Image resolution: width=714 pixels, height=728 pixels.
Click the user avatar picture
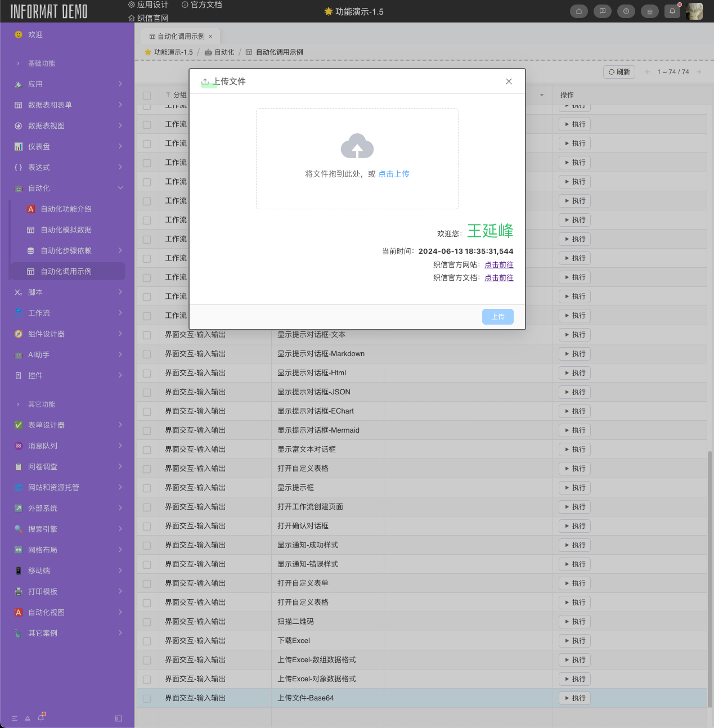pyautogui.click(x=694, y=11)
